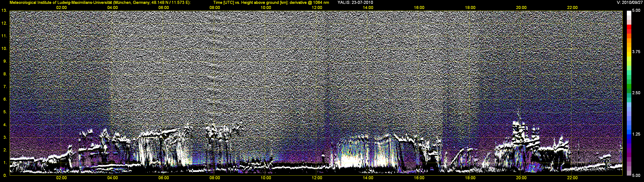Select the 16:00 tick label on the bottom axis
The height and width of the screenshot is (182, 644).
coord(419,178)
